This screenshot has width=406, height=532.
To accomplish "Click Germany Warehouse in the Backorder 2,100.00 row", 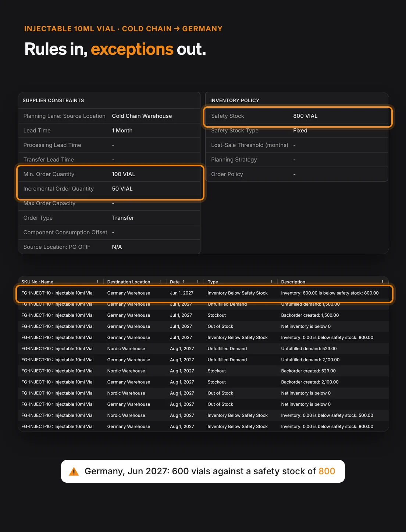I will pyautogui.click(x=129, y=382).
